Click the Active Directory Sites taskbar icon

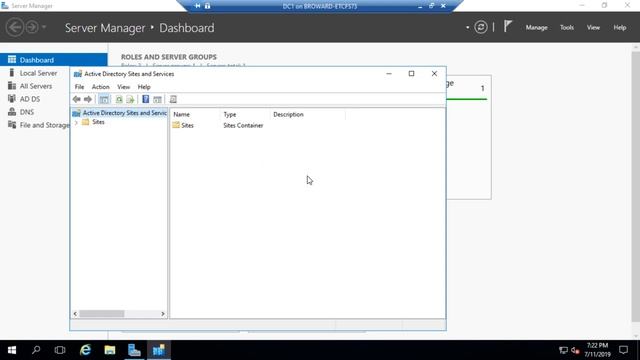(x=159, y=350)
